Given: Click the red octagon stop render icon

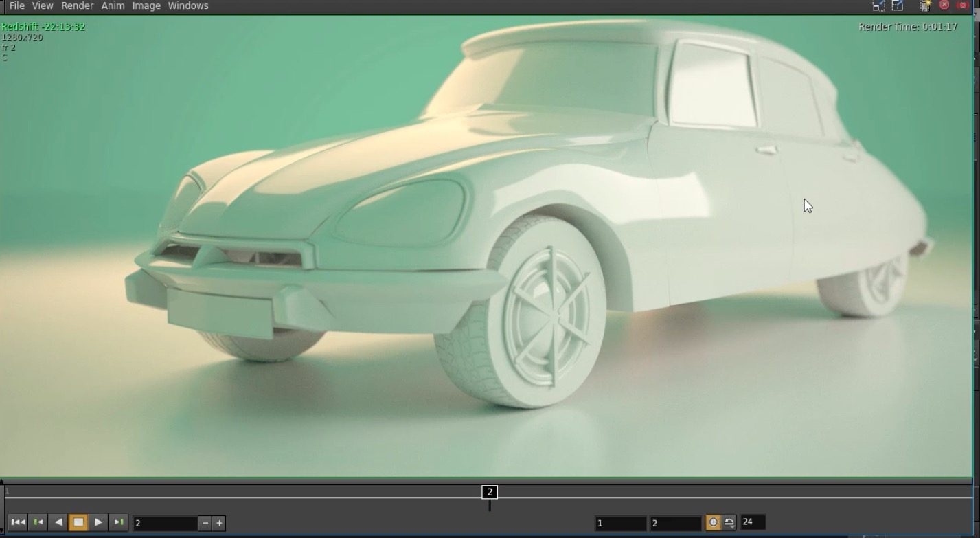Looking at the screenshot, I should coord(944,5).
